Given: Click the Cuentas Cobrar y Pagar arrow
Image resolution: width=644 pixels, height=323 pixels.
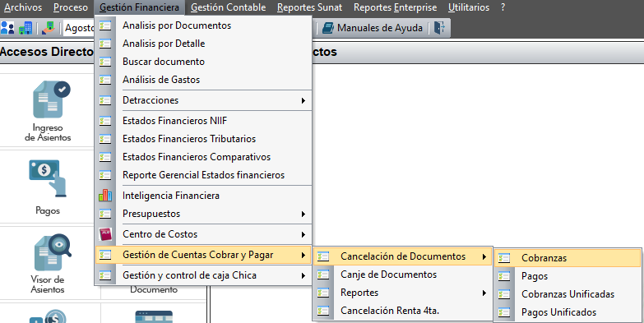Looking at the screenshot, I should tap(303, 255).
